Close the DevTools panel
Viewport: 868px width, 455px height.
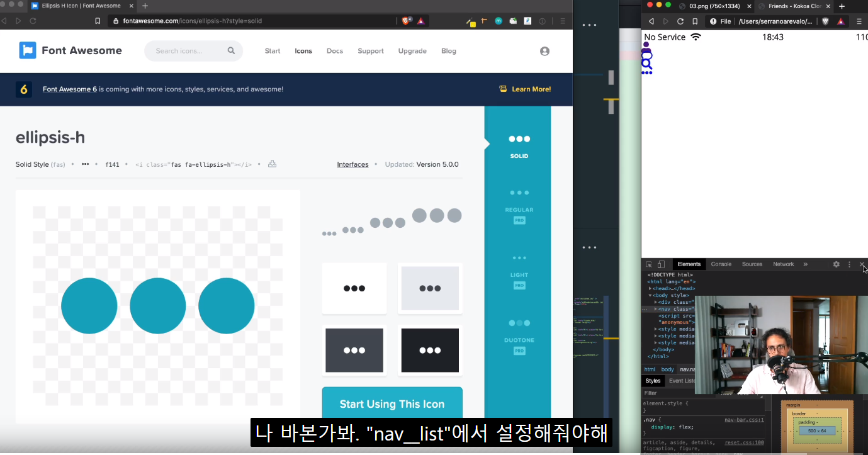click(x=862, y=264)
